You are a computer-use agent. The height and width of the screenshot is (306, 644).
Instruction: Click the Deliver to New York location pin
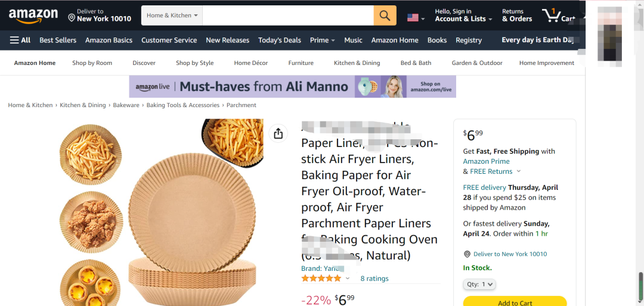pyautogui.click(x=72, y=18)
